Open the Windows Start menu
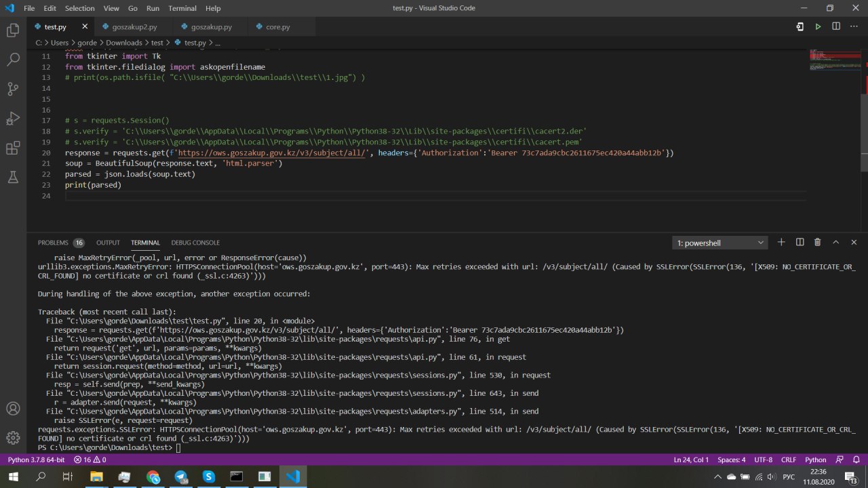The image size is (868, 488). click(14, 476)
